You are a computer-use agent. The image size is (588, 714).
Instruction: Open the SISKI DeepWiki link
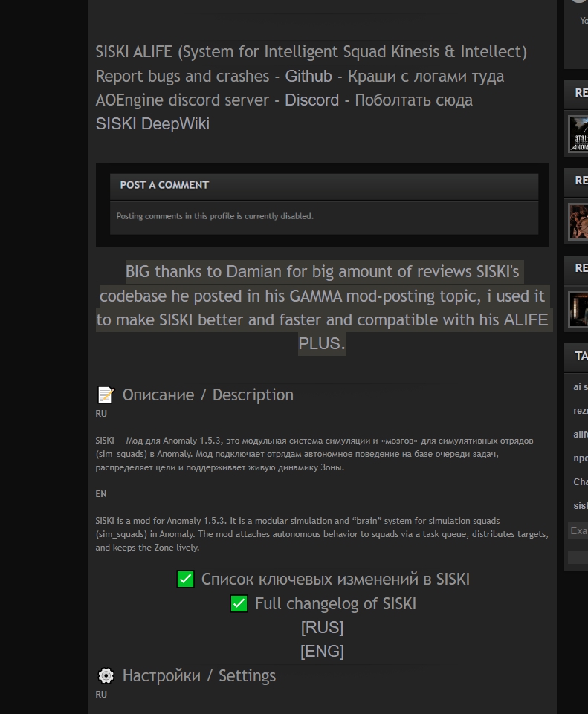coord(152,123)
